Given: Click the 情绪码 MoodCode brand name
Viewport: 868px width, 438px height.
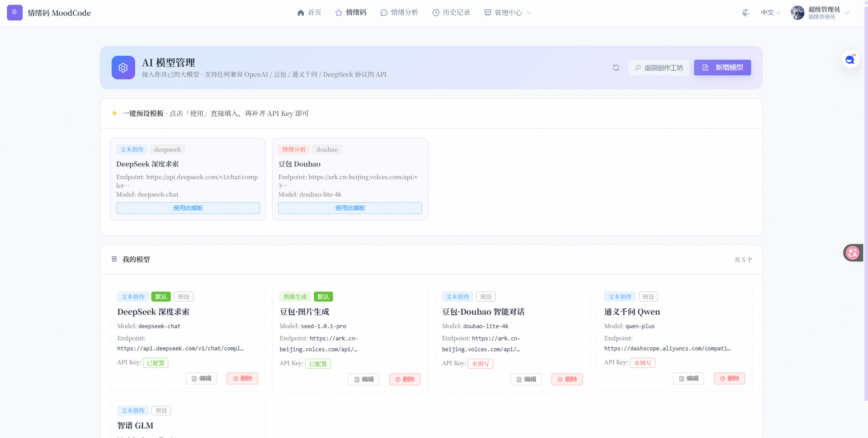Looking at the screenshot, I should 59,13.
